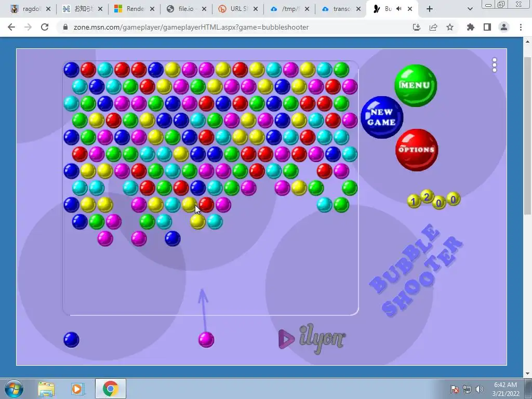Open the Action Center flag in the tray
The height and width of the screenshot is (399, 532).
coord(455,389)
